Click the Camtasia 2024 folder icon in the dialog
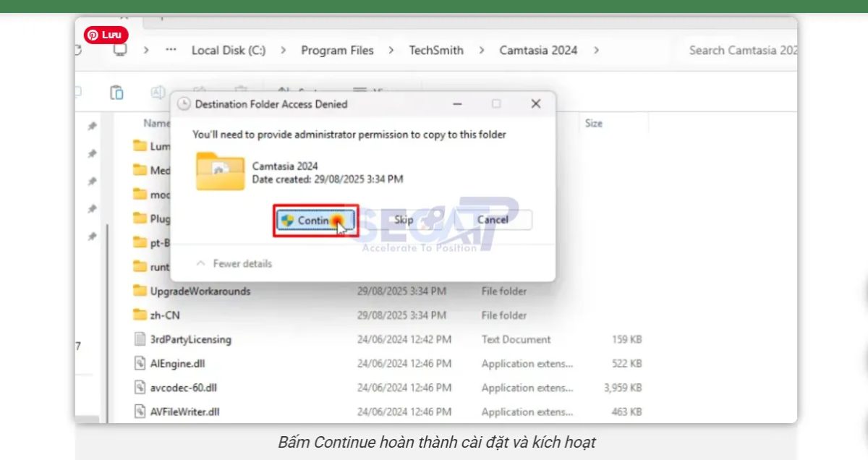This screenshot has width=868, height=460. [220, 173]
